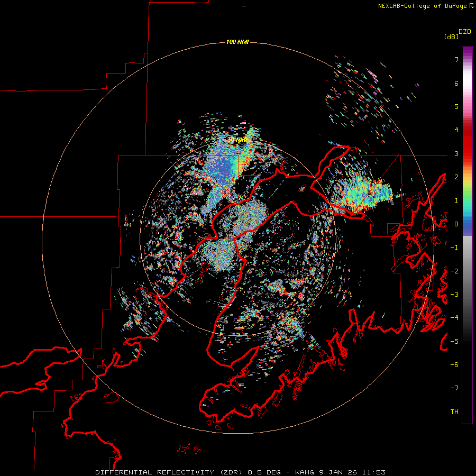The height and width of the screenshot is (476, 476).
Task: Click the -1 tick label on color scale
Action: pyautogui.click(x=454, y=248)
